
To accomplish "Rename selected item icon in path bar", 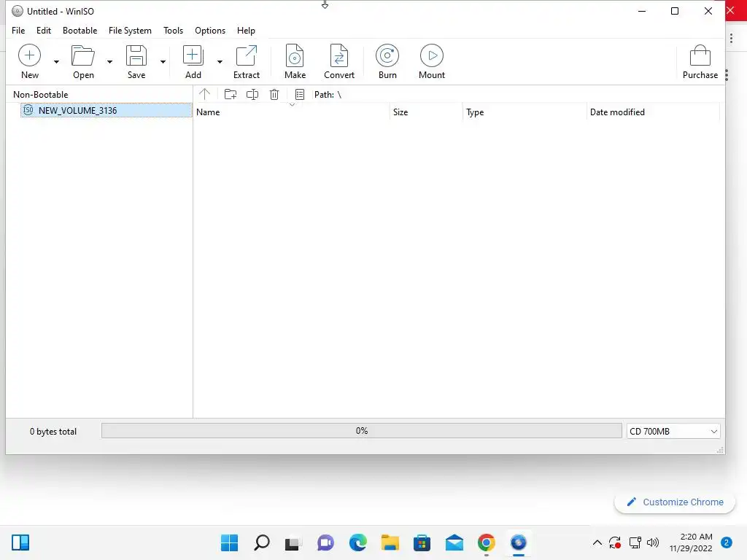I will pyautogui.click(x=252, y=94).
